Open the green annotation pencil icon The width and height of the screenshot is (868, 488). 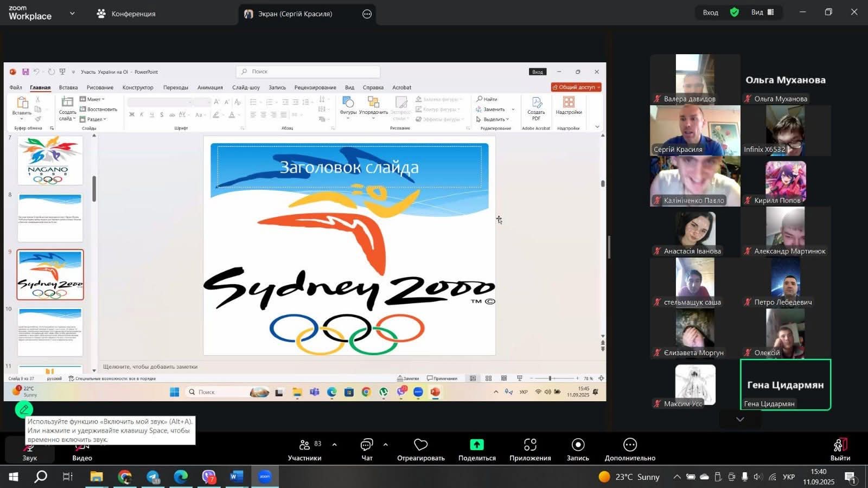pos(24,409)
